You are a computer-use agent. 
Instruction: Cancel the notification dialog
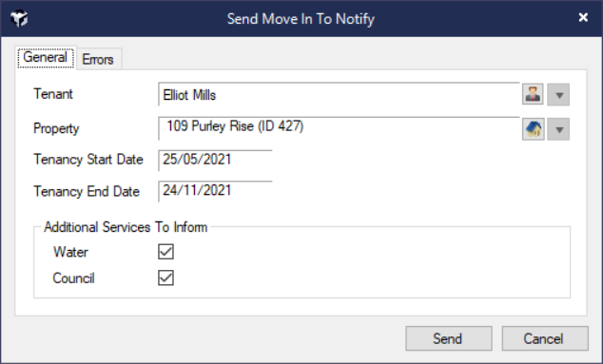(545, 338)
